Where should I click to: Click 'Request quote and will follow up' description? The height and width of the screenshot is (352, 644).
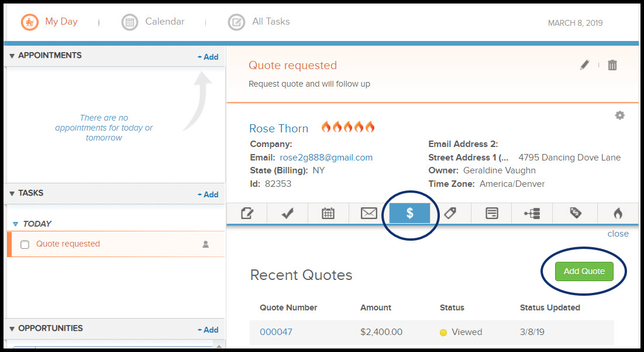pyautogui.click(x=309, y=84)
